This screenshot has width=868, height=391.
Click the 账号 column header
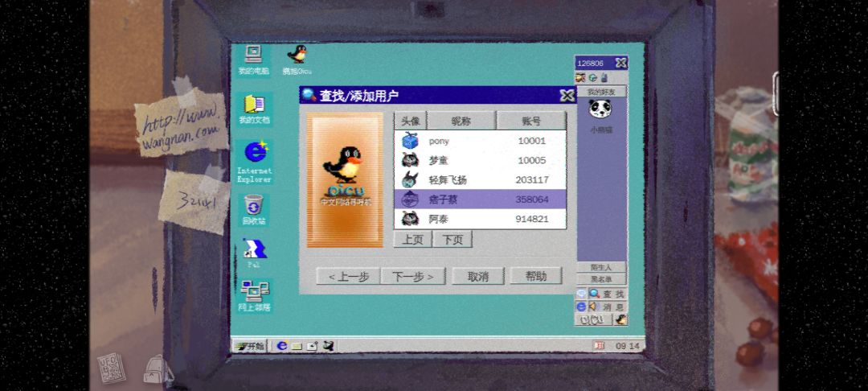[x=531, y=121]
